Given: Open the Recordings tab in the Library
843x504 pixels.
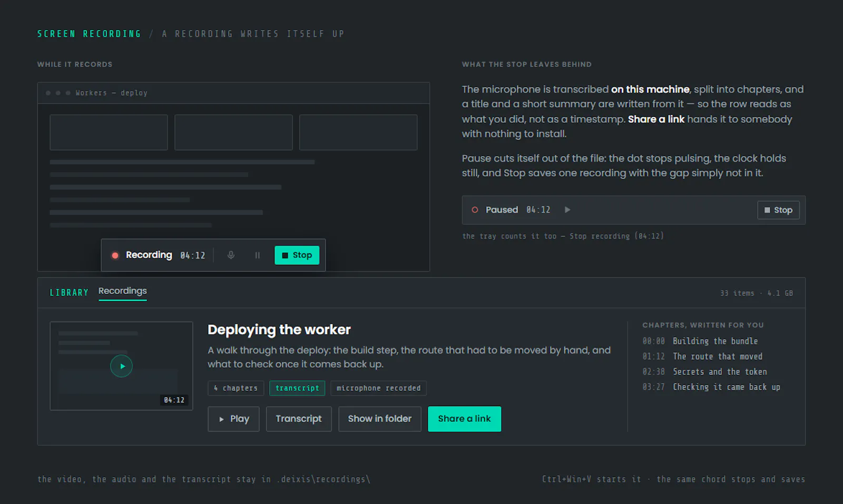Looking at the screenshot, I should pyautogui.click(x=123, y=291).
